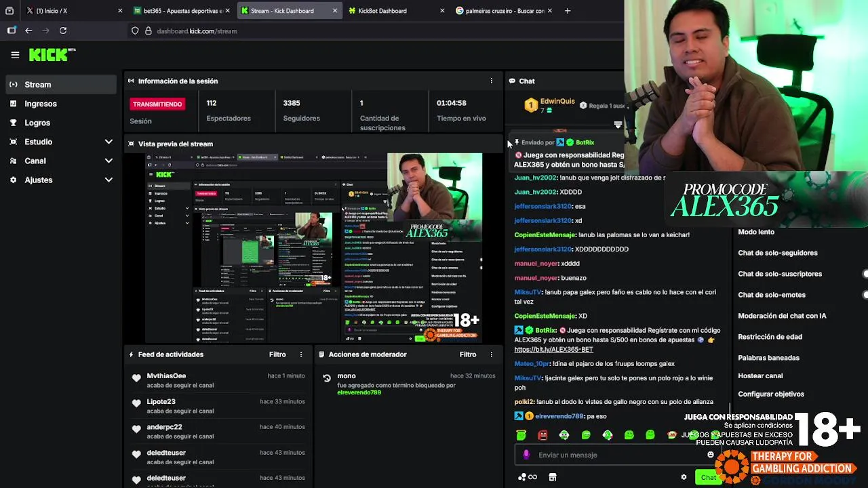Open Feed de actividades three-dot menu

301,354
